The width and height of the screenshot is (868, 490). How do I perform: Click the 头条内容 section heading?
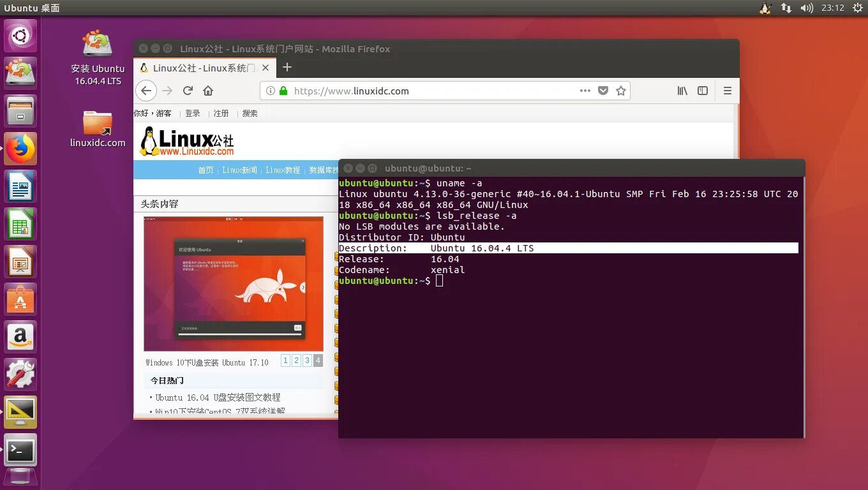coord(160,204)
